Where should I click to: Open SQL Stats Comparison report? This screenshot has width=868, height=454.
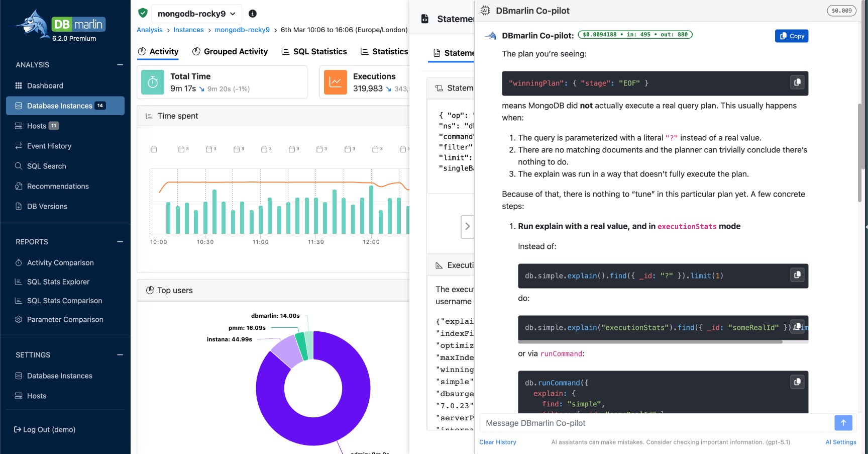pyautogui.click(x=65, y=301)
